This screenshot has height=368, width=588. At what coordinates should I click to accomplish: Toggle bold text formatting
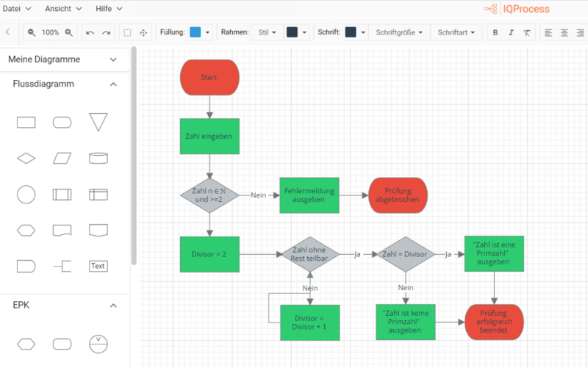[x=495, y=32]
